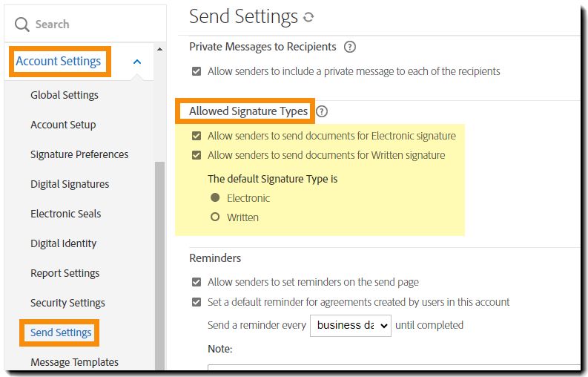Open help icon beside Allowed Signature Types
Viewport: 588px width, 377px height.
pyautogui.click(x=322, y=111)
